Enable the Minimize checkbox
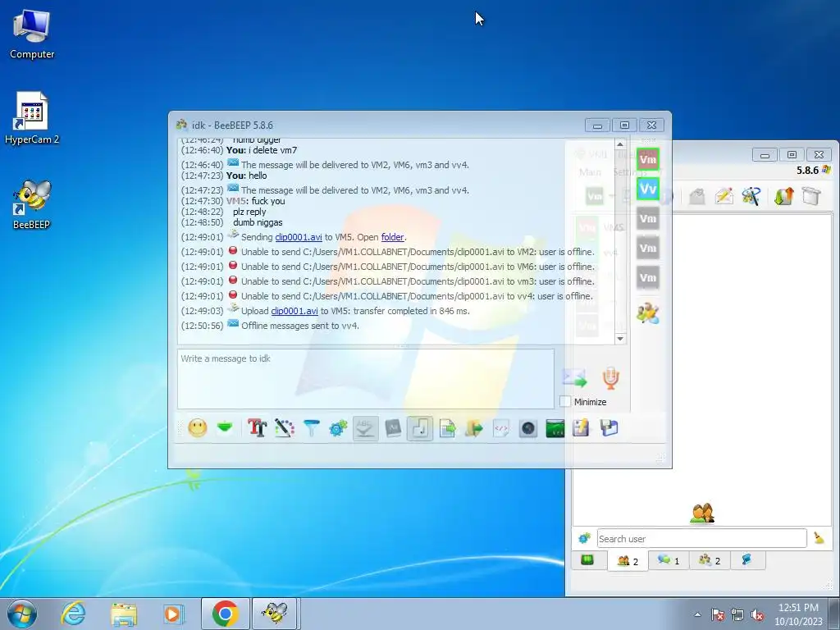 pyautogui.click(x=565, y=402)
